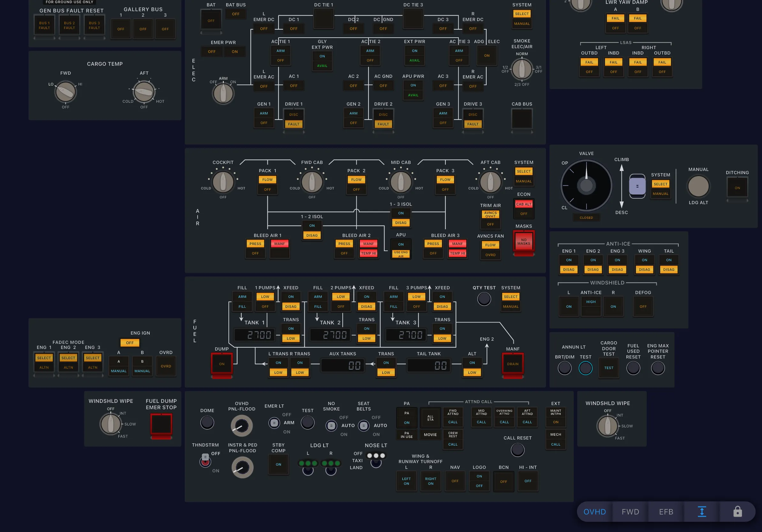Toggle the NOSE LT switch
This screenshot has height=532, width=762.
tap(376, 460)
